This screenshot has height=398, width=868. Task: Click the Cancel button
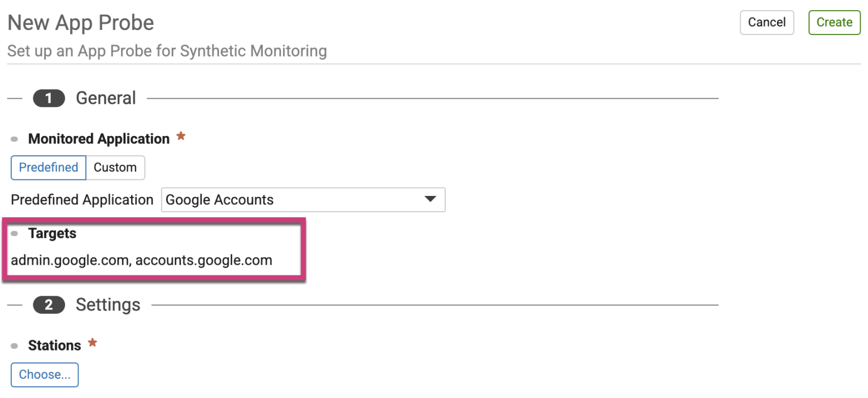click(766, 23)
